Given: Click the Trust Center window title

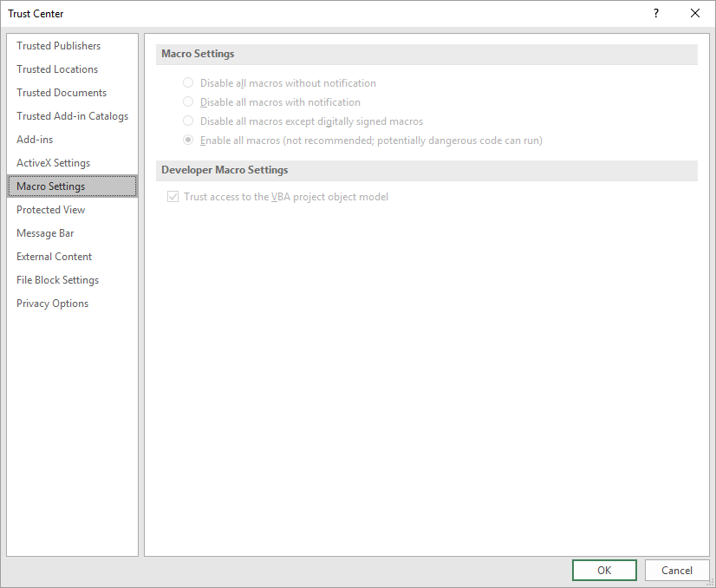Looking at the screenshot, I should click(x=36, y=14).
